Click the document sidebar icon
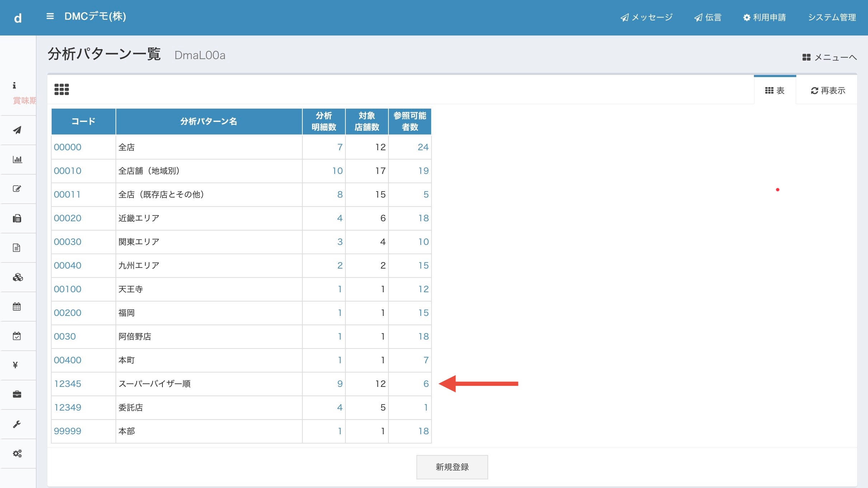 (16, 248)
